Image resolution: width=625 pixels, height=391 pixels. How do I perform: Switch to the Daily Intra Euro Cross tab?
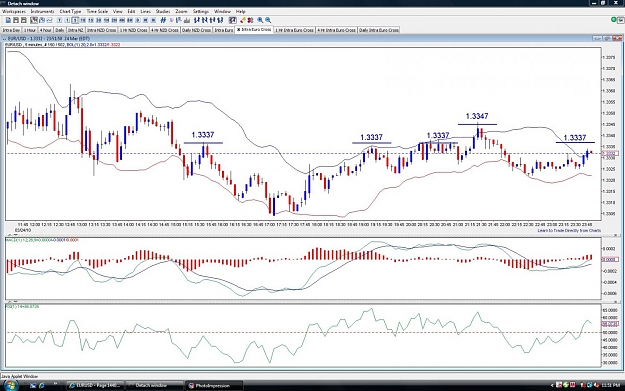pyautogui.click(x=379, y=30)
